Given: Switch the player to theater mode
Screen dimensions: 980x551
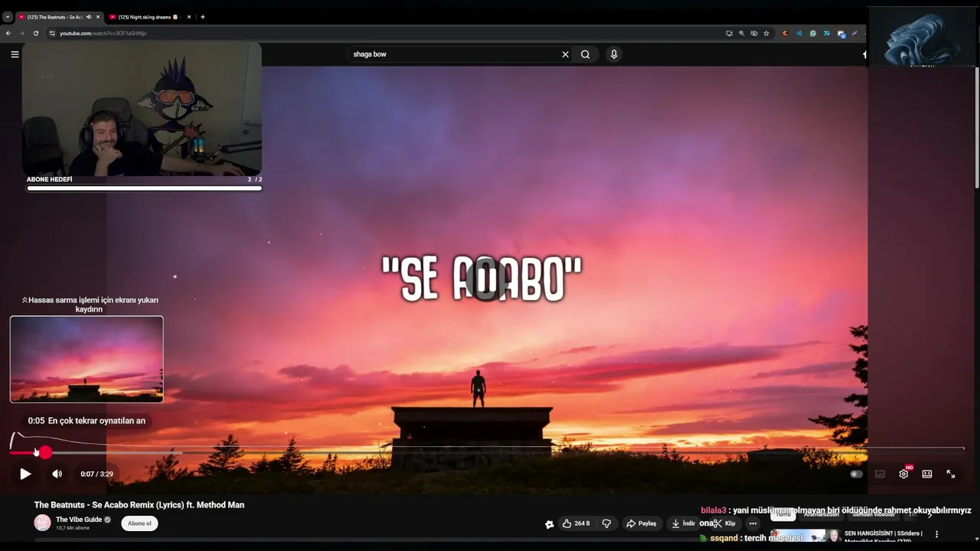Looking at the screenshot, I should tap(927, 474).
